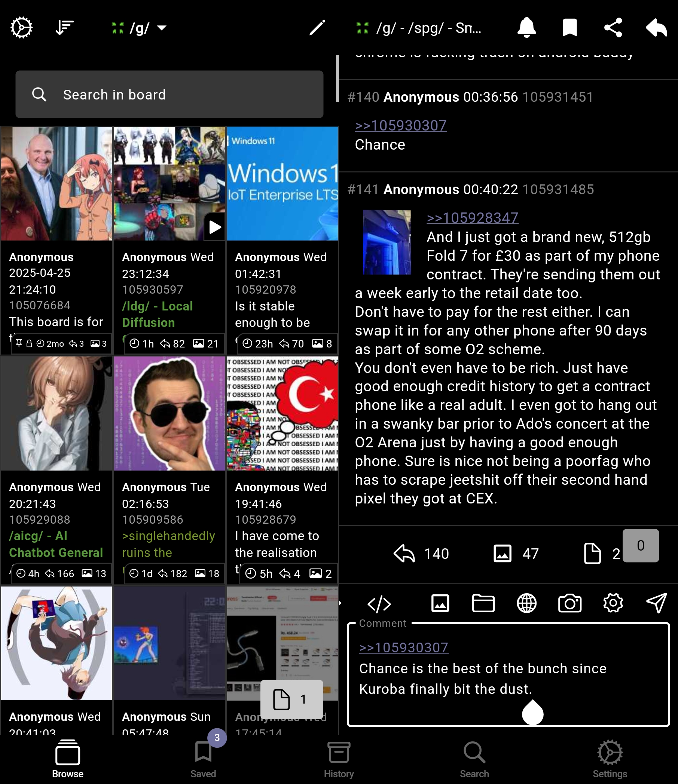Tap inside the Comment text field
The width and height of the screenshot is (678, 784).
(509, 675)
